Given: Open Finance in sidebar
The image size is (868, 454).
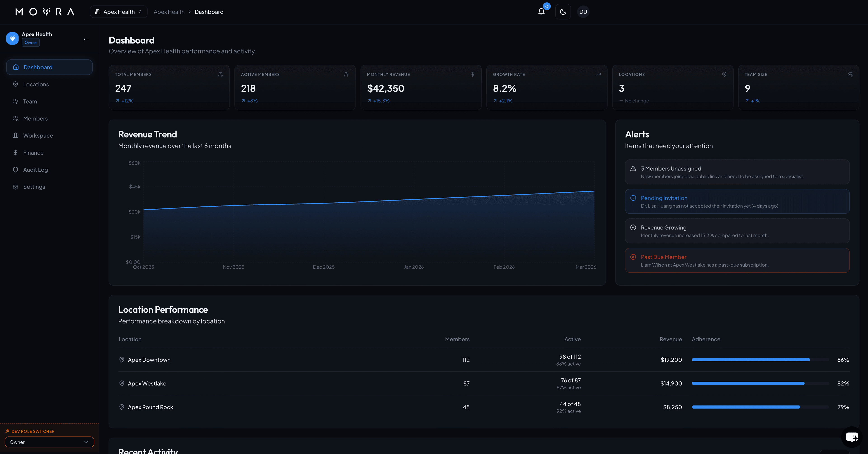Looking at the screenshot, I should [49, 153].
